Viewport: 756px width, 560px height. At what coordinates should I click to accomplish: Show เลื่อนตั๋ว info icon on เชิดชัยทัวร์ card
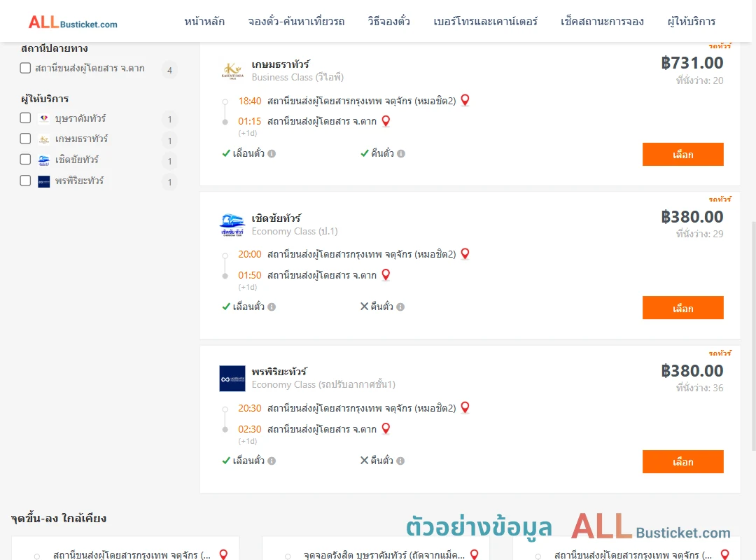pyautogui.click(x=272, y=307)
